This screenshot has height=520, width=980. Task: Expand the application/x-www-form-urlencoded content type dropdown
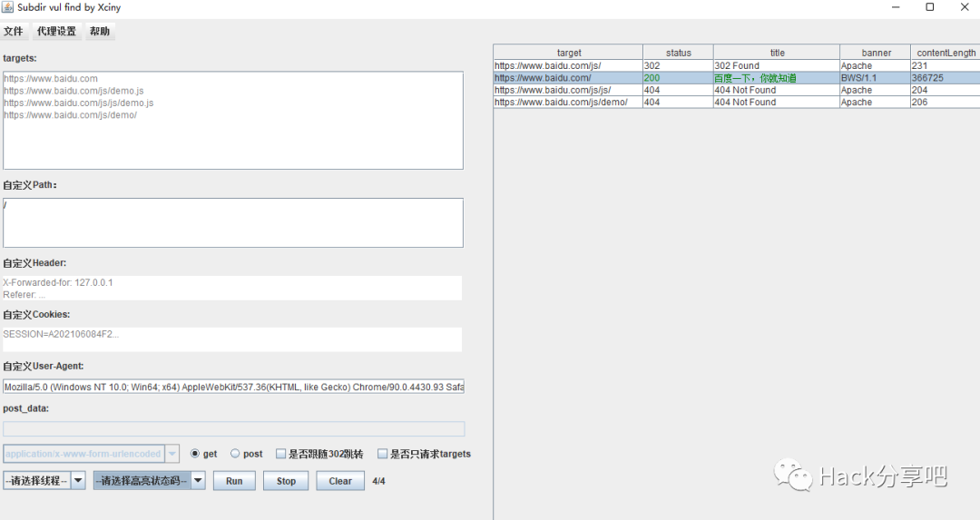point(171,454)
